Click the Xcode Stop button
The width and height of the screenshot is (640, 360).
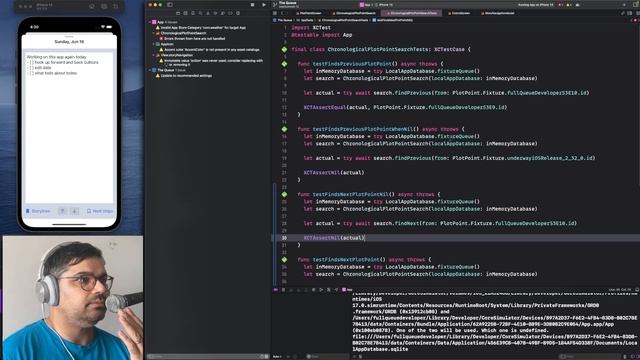click(252, 5)
